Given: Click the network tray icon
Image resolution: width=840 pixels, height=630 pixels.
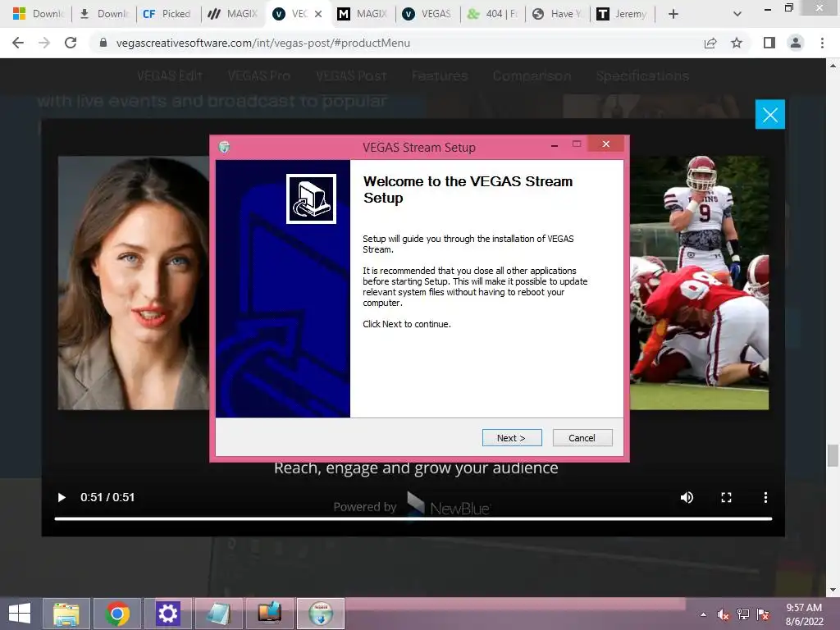Looking at the screenshot, I should pos(743,614).
